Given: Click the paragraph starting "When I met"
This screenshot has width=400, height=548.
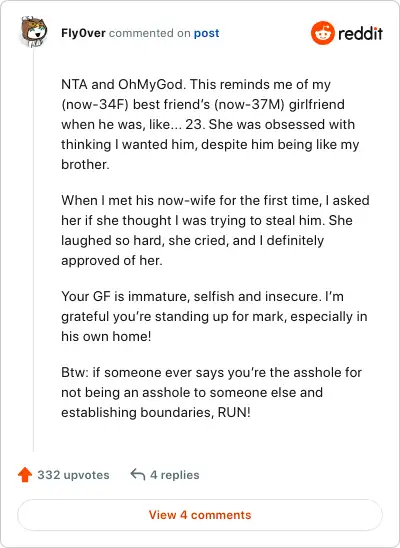Looking at the screenshot, I should [x=215, y=230].
